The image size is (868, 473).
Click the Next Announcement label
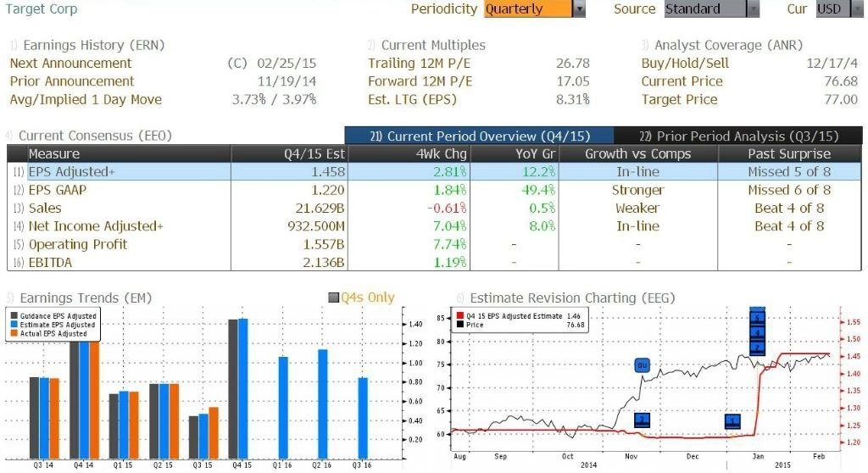click(x=71, y=63)
